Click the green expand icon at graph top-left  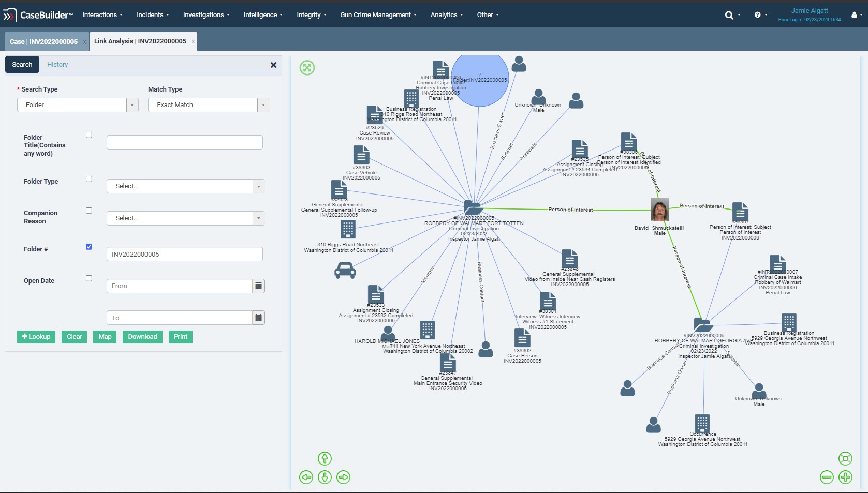(x=307, y=67)
